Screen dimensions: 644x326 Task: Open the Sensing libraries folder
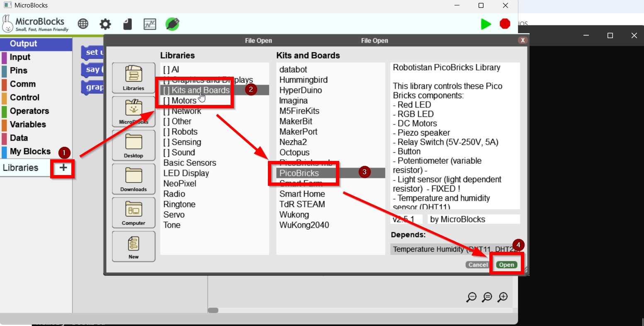[215, 142]
